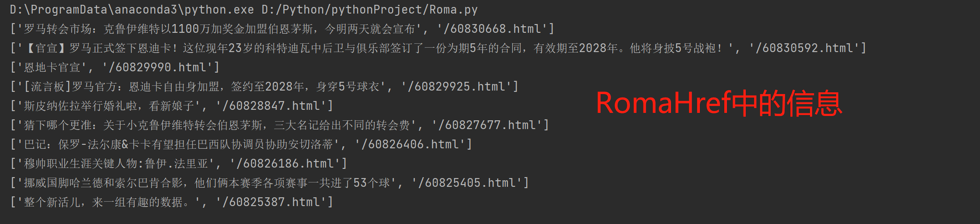Click the red 'RomaHref中的信息' annotation
This screenshot has height=224, width=980.
[719, 103]
